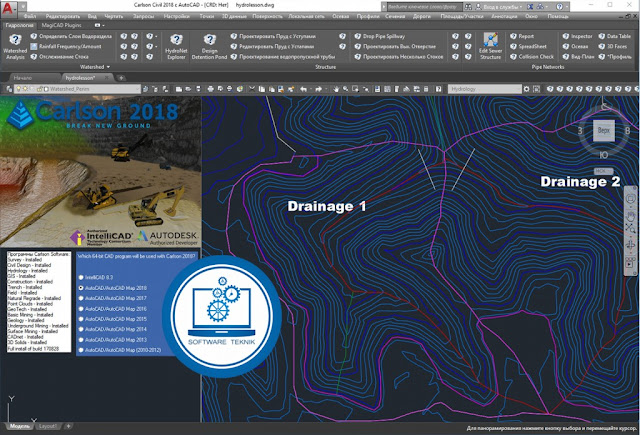The height and width of the screenshot is (435, 640).
Task: Select AutoCAD/AutoCAD Map 2016 option
Action: tap(81, 309)
